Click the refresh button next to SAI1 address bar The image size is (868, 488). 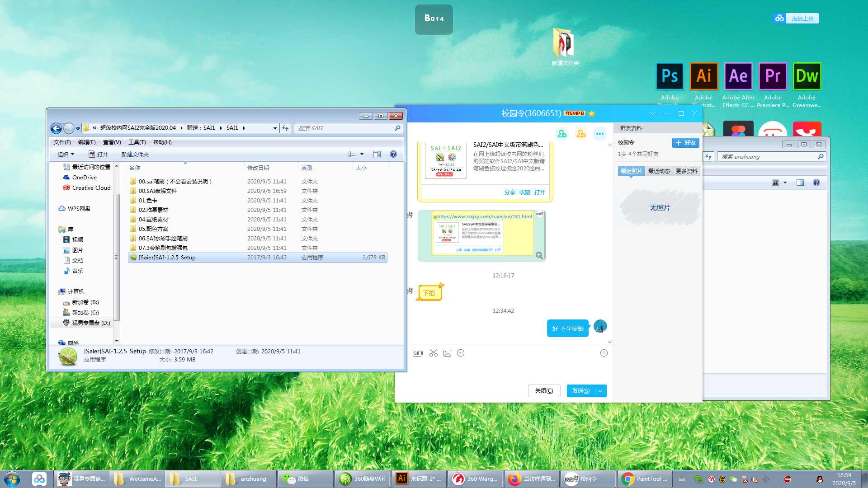[285, 128]
